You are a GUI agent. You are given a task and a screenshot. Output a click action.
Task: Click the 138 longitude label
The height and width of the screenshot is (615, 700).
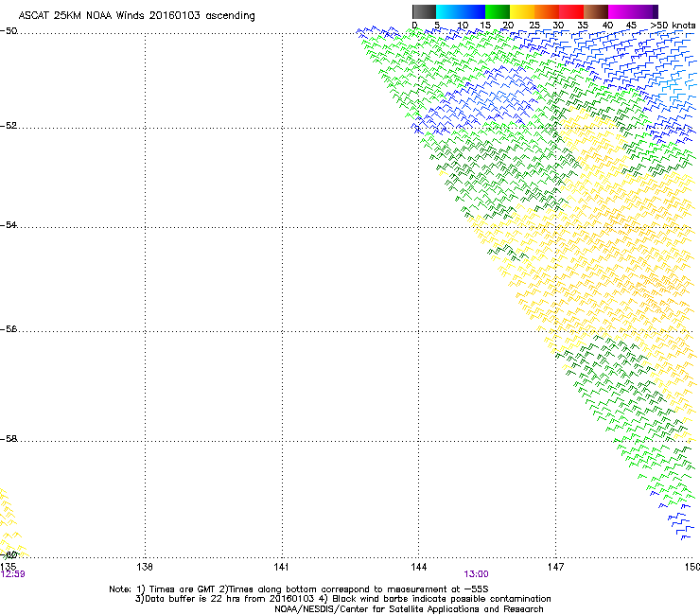coord(145,567)
